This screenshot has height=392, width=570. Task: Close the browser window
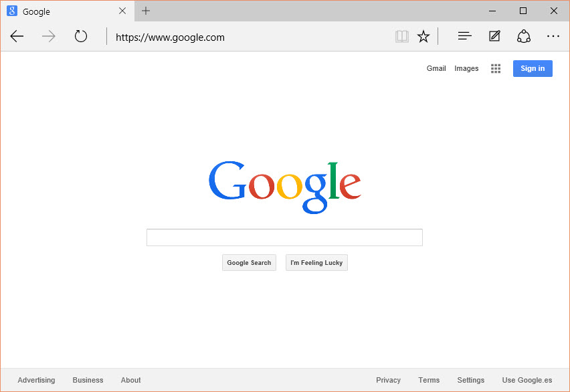tap(554, 11)
